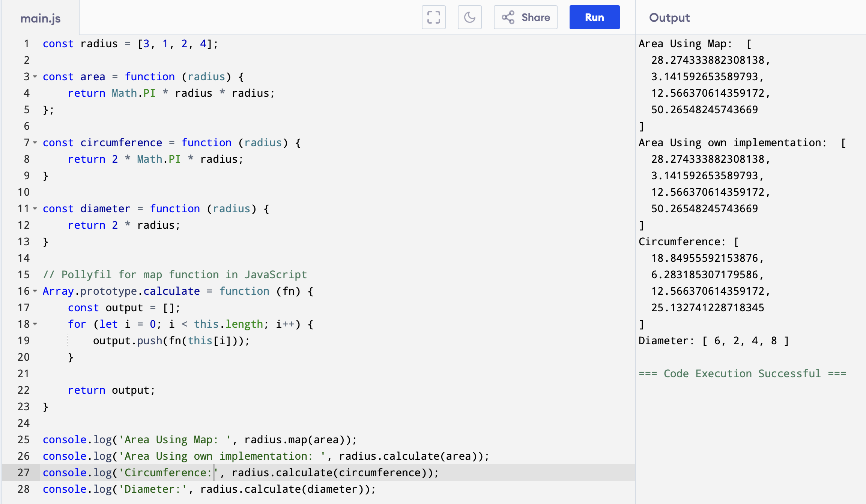This screenshot has width=866, height=504.
Task: Click console.log 'Diameter:' on line 28
Action: [209, 489]
